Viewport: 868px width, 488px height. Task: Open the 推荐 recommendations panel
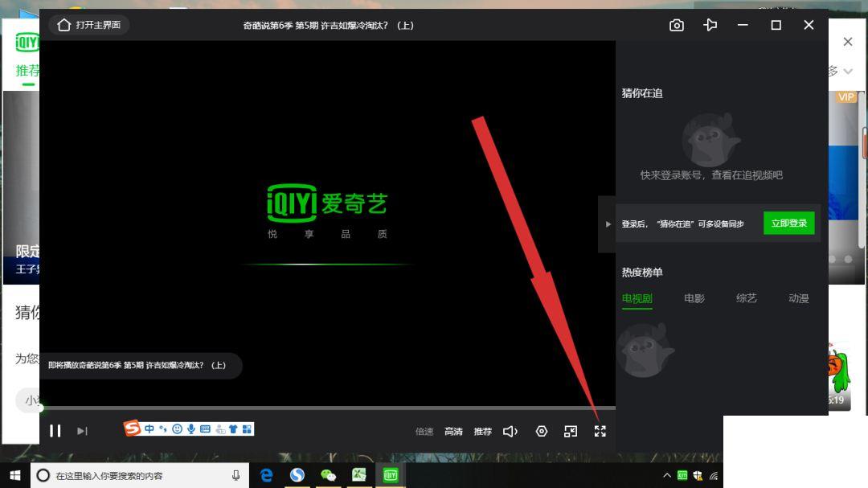pos(483,432)
